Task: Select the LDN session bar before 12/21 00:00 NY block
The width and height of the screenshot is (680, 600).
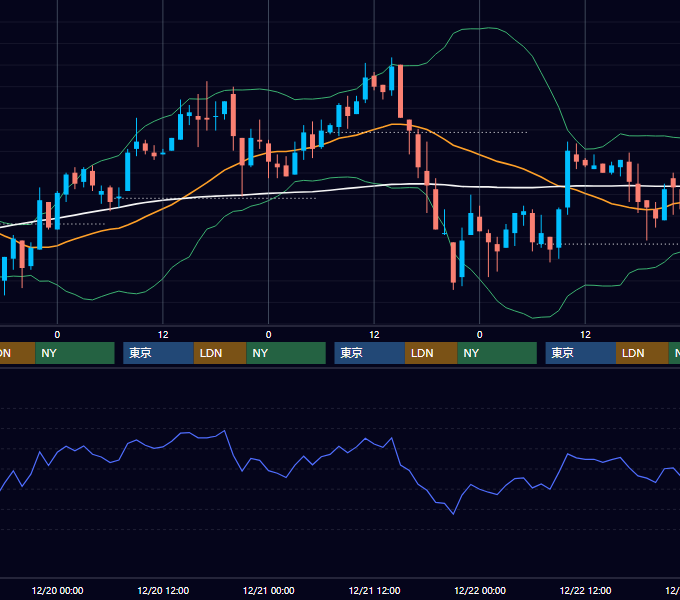Action: tap(220, 353)
